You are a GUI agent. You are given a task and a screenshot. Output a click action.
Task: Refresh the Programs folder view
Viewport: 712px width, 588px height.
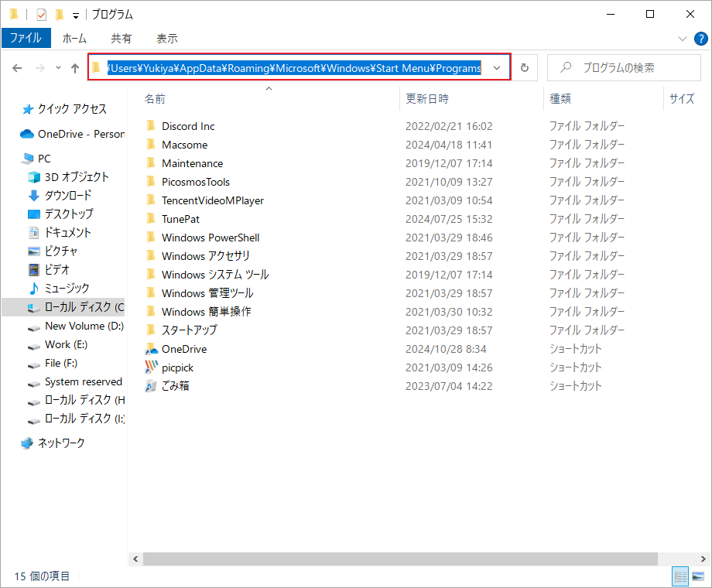point(525,67)
